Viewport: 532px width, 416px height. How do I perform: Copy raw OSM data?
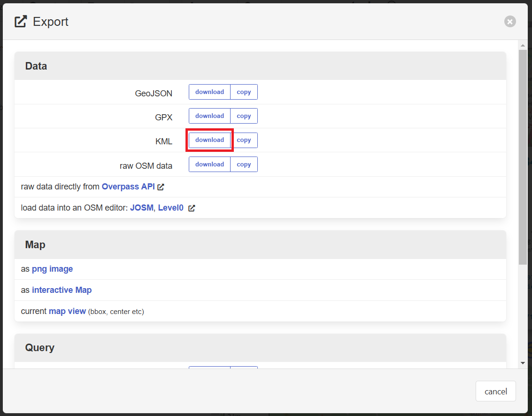pos(244,165)
